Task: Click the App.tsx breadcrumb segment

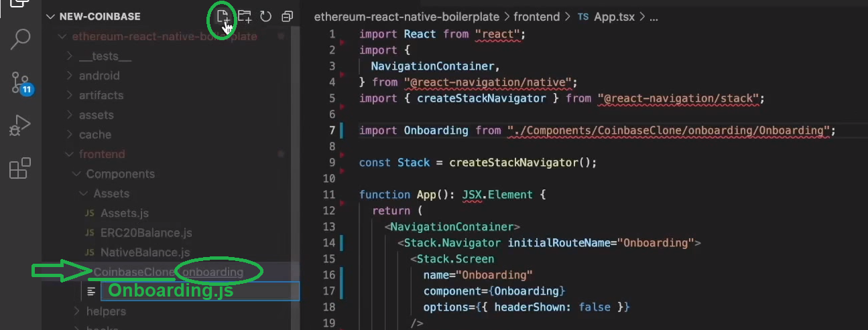Action: (x=607, y=17)
